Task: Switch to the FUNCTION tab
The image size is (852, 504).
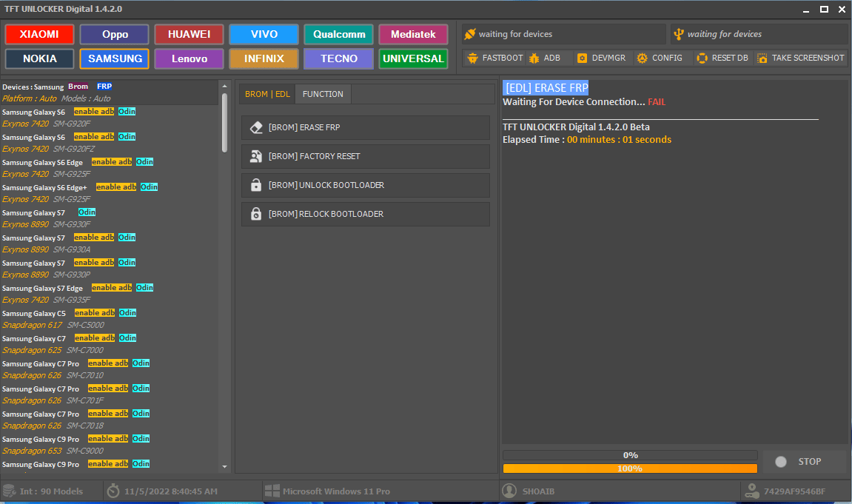Action: [x=323, y=93]
